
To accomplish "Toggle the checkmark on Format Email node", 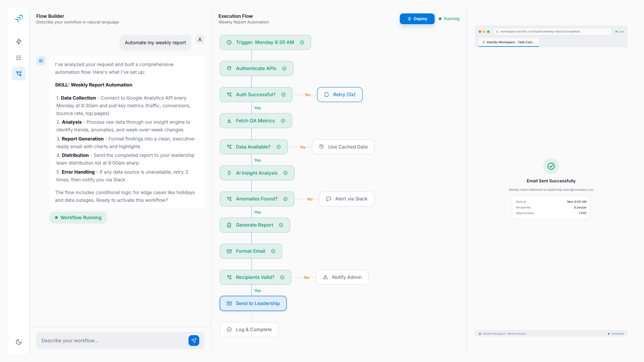I will pos(273,251).
